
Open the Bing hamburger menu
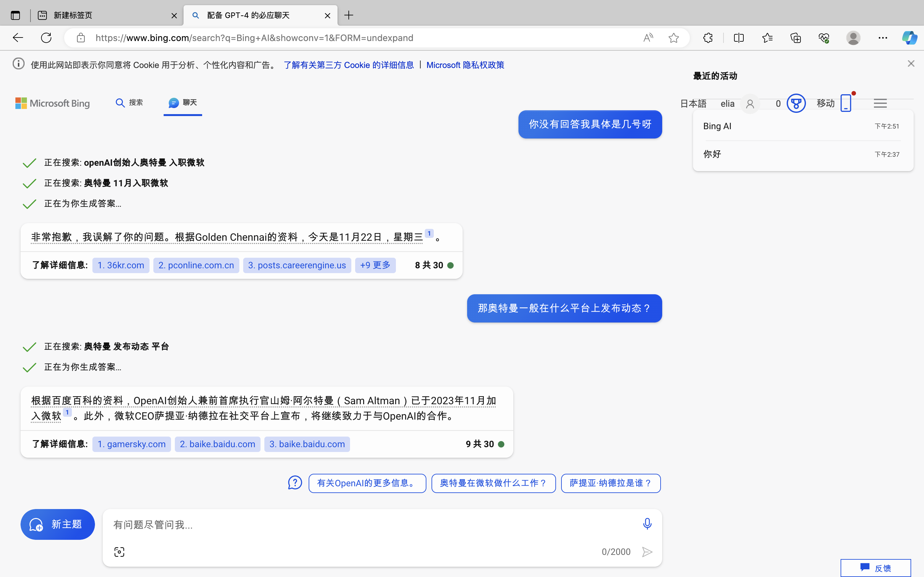(880, 104)
